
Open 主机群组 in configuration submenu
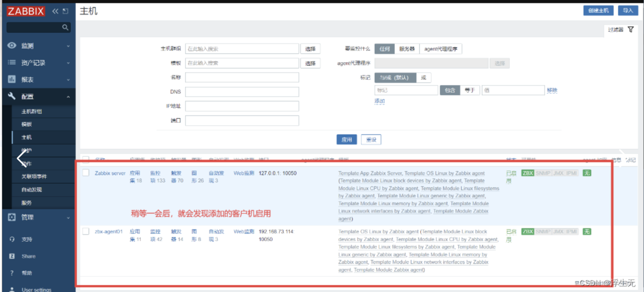tap(32, 111)
